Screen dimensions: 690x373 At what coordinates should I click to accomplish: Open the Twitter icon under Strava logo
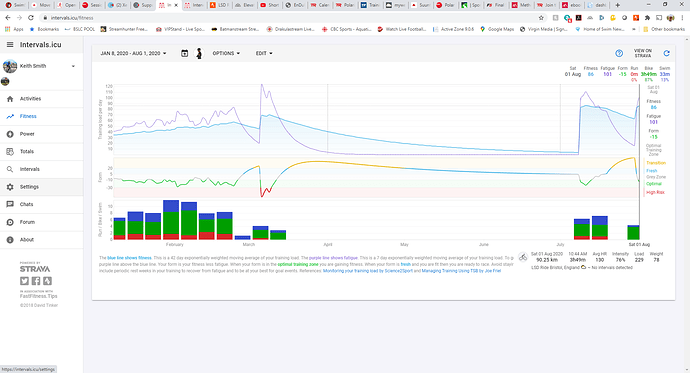(x=24, y=281)
